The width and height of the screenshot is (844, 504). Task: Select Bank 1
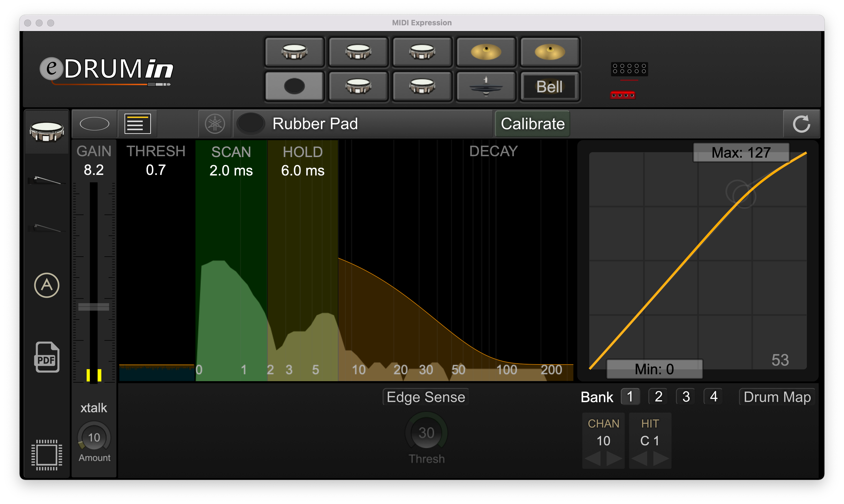point(630,396)
